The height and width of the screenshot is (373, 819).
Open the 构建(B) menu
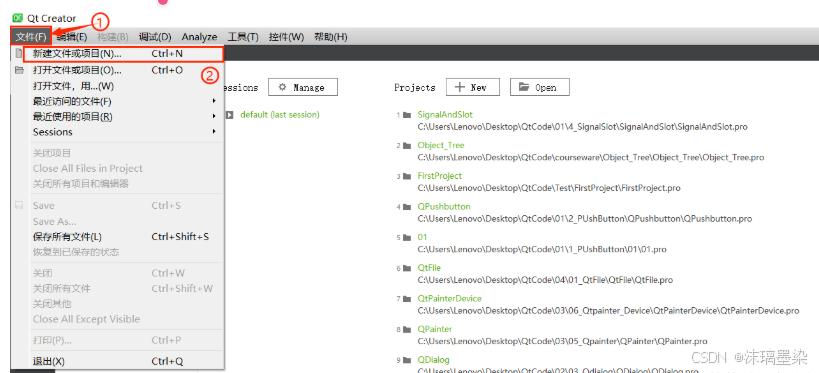point(113,37)
